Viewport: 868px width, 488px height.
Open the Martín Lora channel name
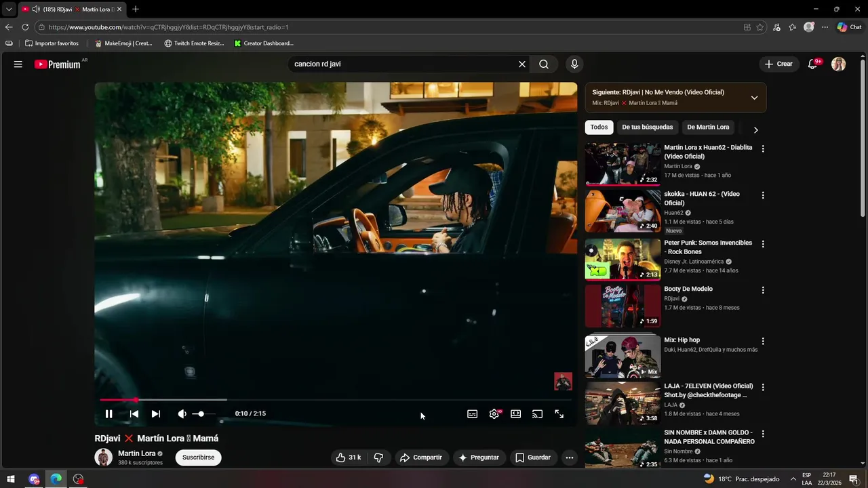click(x=137, y=453)
